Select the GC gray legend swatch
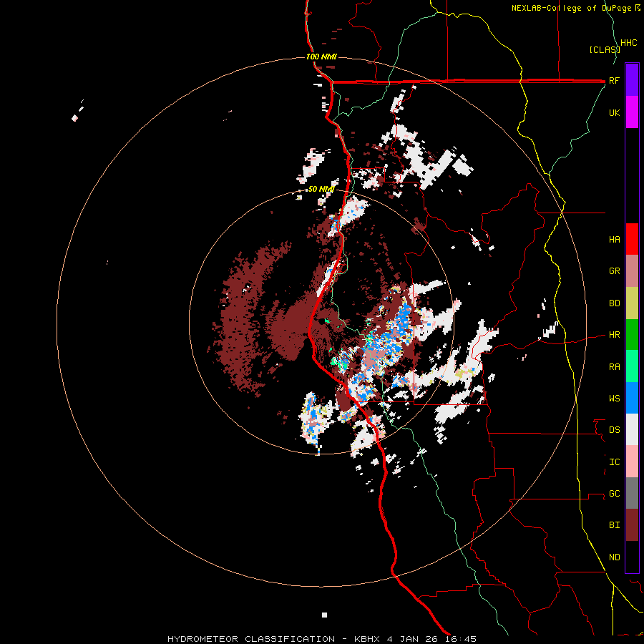 (632, 493)
